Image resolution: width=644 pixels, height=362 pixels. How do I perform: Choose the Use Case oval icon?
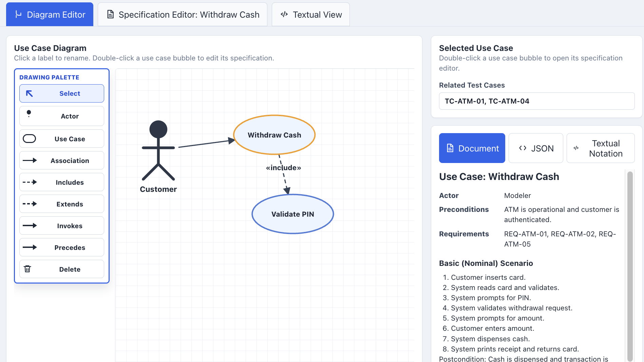tap(29, 139)
